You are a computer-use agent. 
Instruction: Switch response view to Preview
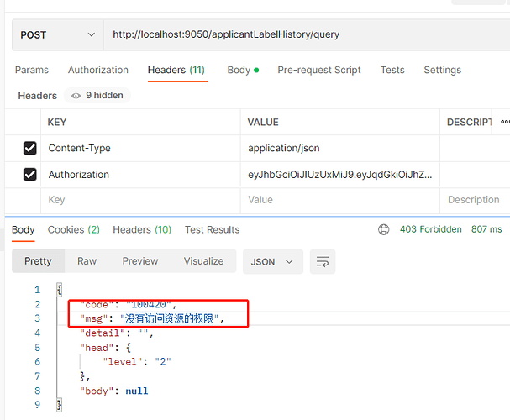point(140,261)
